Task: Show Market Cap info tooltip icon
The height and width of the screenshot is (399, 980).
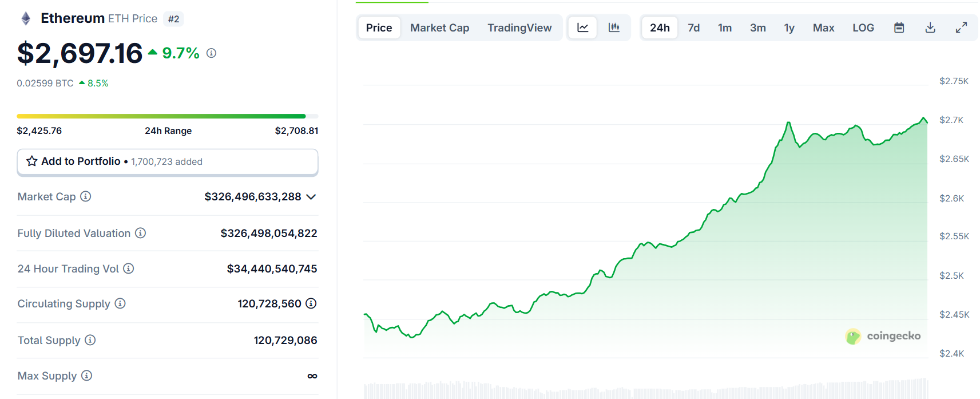Action: point(86,196)
